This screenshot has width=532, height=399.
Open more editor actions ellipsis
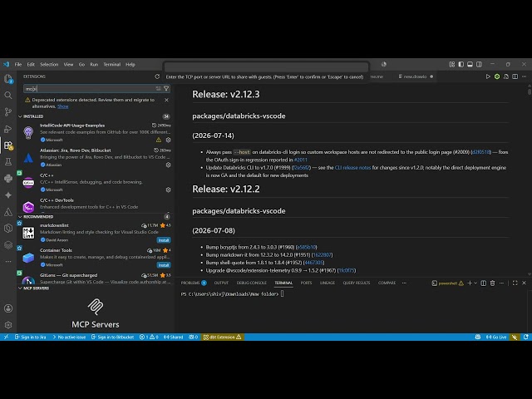pos(525,76)
